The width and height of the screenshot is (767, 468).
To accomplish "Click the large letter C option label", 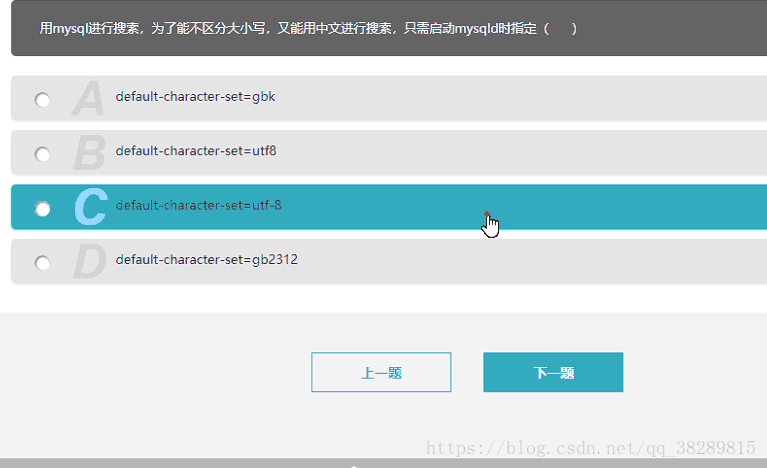I will pos(91,207).
